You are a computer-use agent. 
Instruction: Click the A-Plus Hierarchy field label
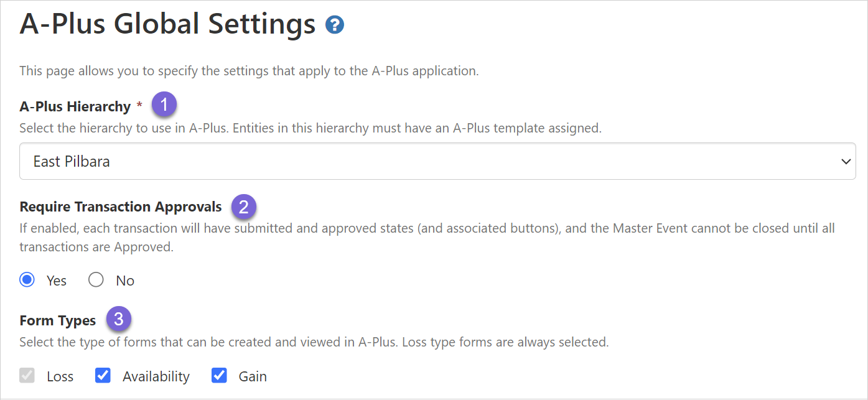pos(75,106)
